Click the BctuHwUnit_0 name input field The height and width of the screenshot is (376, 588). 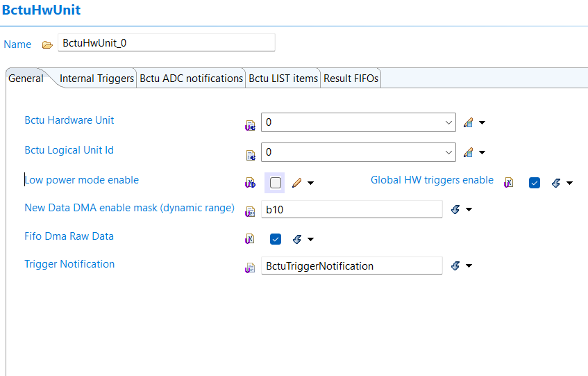coord(167,42)
